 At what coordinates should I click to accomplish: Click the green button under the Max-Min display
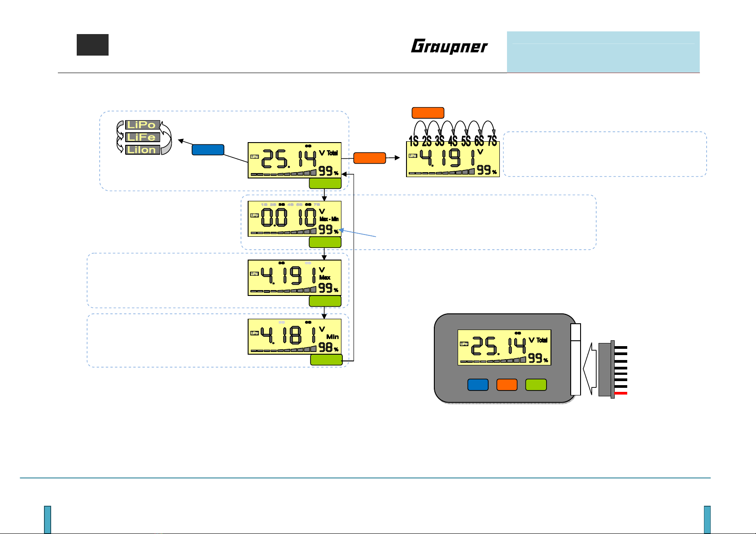pos(325,242)
